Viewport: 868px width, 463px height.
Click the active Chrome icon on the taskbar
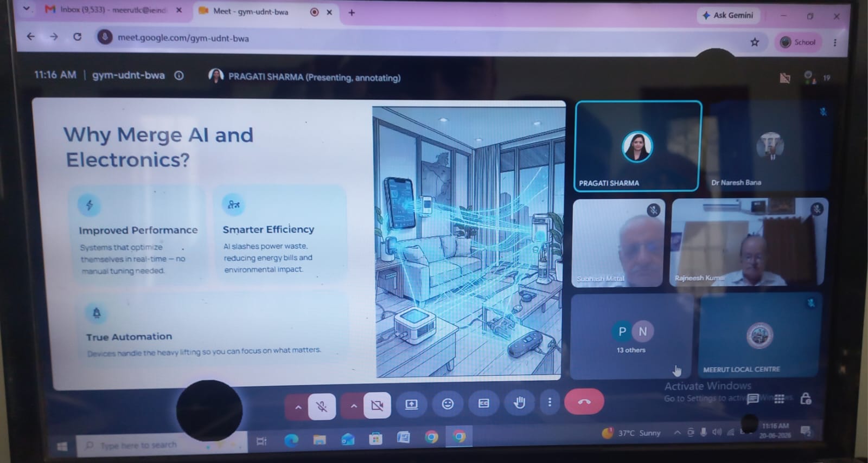coord(459,436)
